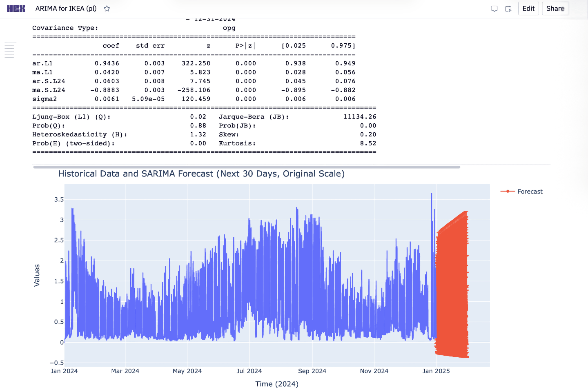This screenshot has width=588, height=392.
Task: Click the 'Sep 2024' x-axis label
Action: point(312,371)
